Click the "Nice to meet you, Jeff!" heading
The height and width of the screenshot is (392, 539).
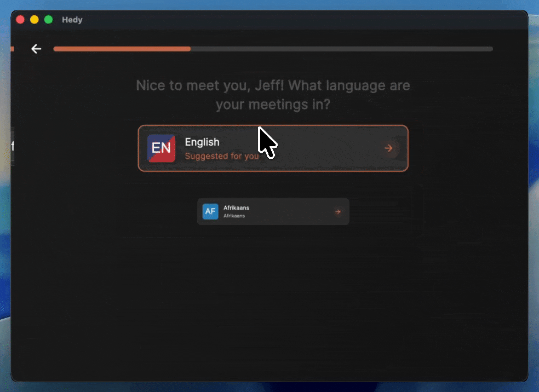click(x=211, y=86)
